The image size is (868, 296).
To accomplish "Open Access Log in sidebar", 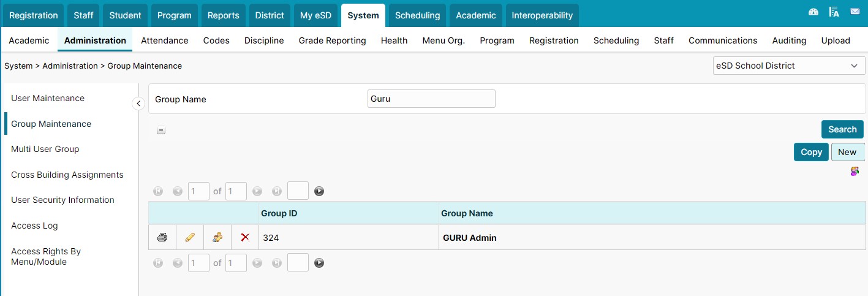I will point(34,226).
